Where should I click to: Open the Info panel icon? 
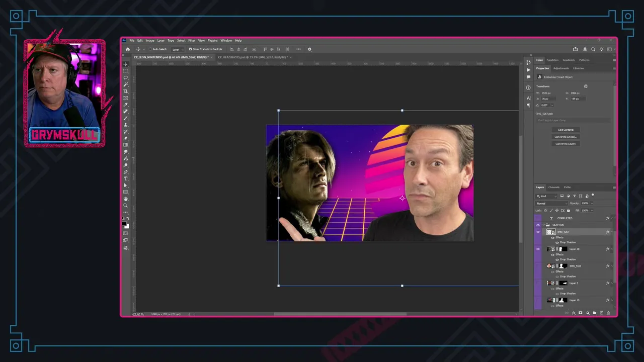point(528,87)
